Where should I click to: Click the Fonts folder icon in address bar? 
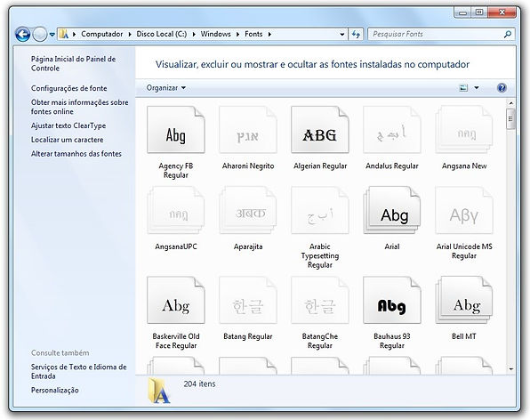64,34
